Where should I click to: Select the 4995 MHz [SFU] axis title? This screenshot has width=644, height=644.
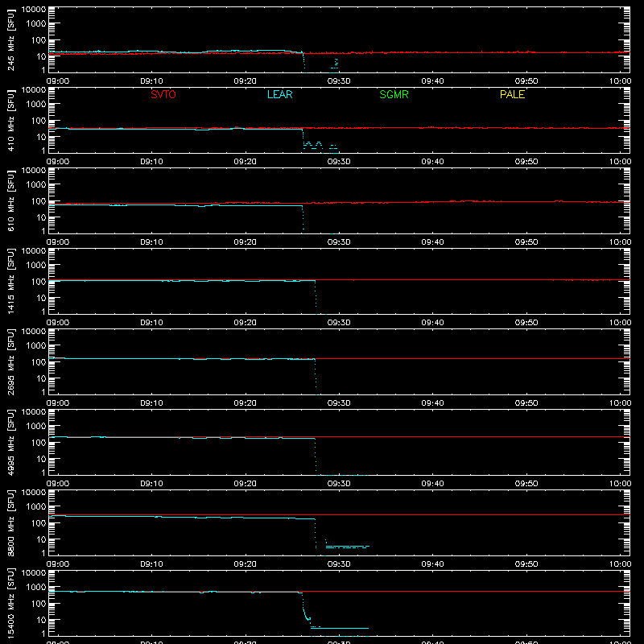(x=11, y=442)
